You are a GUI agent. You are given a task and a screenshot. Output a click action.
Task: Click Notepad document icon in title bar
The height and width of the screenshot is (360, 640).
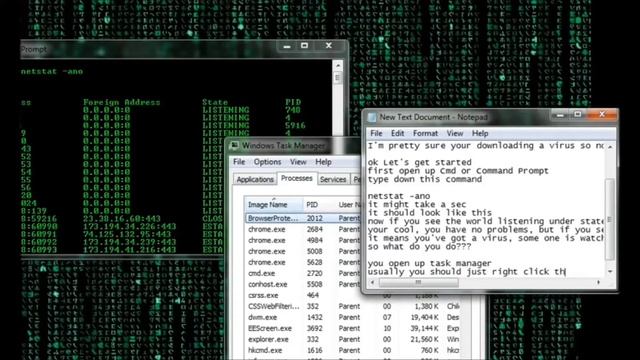tap(372, 117)
